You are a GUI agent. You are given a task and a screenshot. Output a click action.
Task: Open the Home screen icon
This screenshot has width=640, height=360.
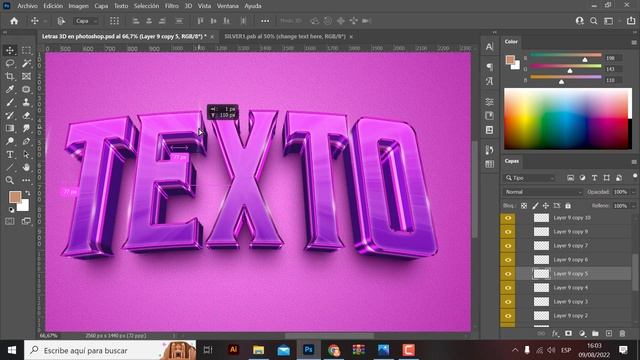click(x=14, y=21)
